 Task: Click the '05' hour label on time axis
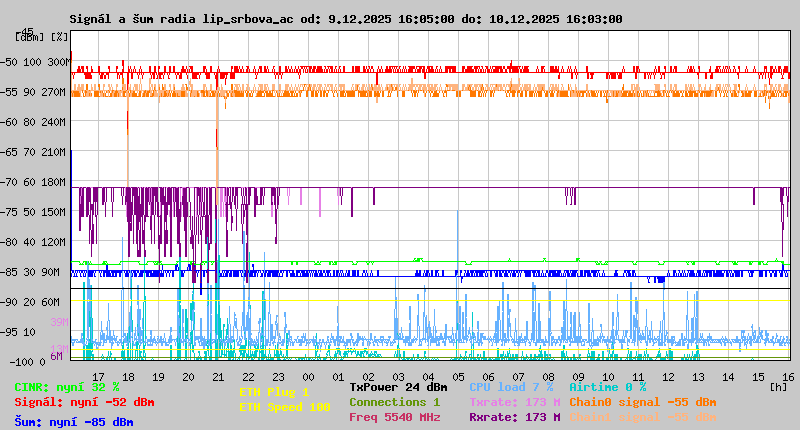458,377
